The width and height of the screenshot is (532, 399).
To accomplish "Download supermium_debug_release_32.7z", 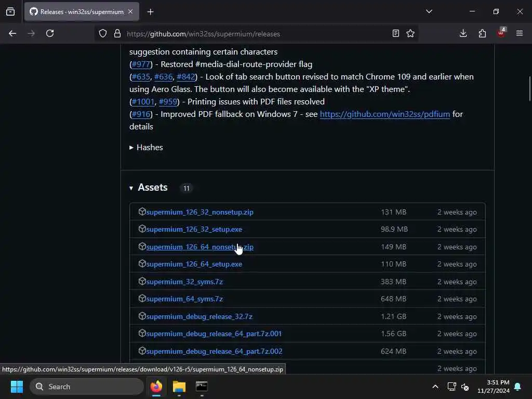I will coord(199,316).
